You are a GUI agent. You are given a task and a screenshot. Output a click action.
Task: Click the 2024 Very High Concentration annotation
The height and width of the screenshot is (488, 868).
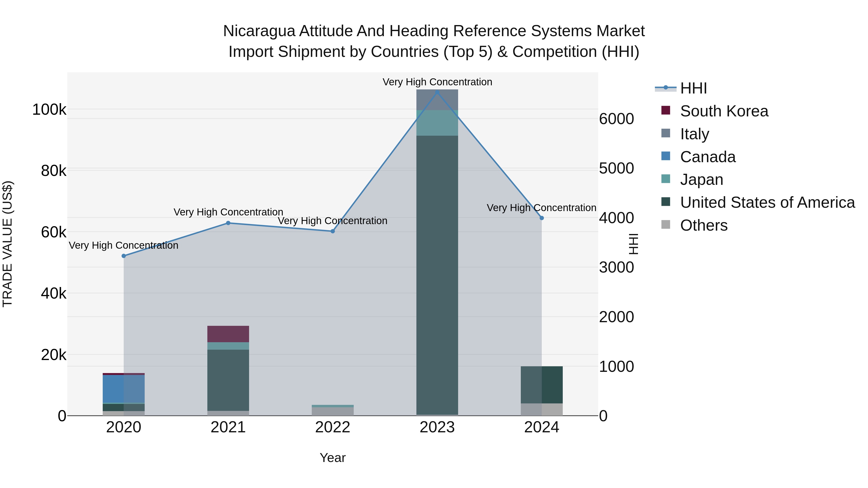tap(542, 208)
